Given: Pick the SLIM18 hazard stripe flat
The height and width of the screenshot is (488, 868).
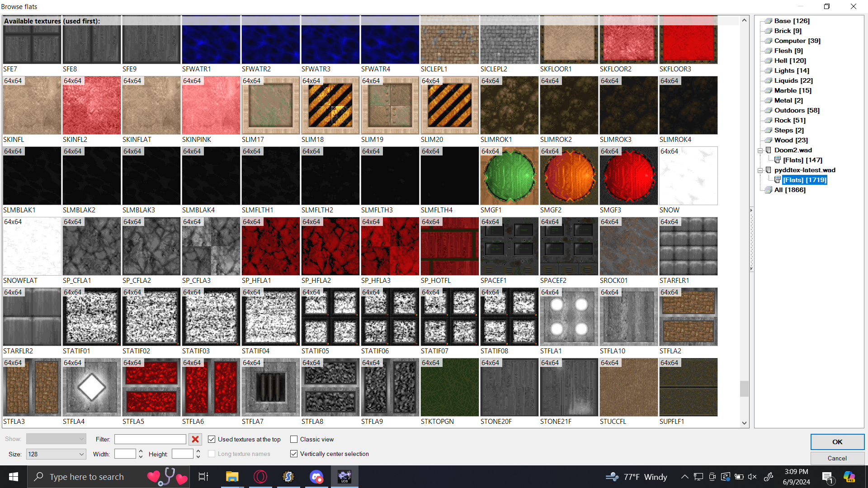Looking at the screenshot, I should (330, 105).
